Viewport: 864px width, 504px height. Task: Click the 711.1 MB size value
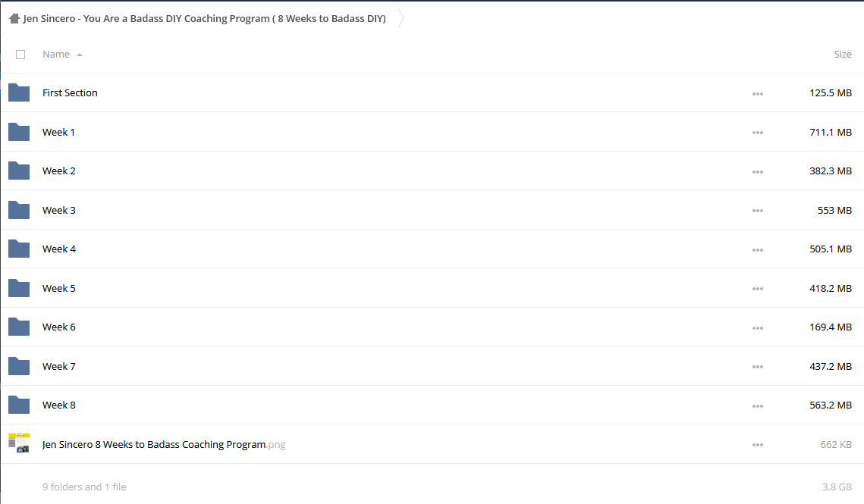[831, 132]
